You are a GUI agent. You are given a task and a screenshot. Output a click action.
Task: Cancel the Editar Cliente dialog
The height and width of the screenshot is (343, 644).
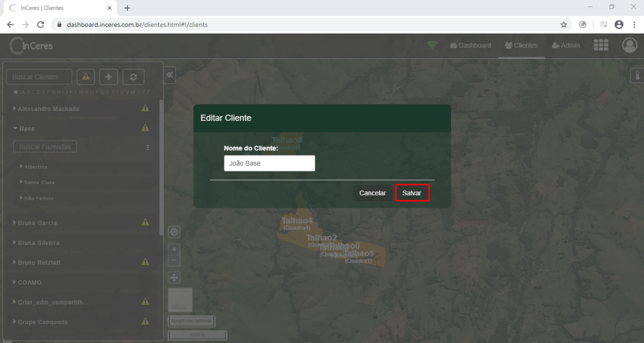pos(373,193)
